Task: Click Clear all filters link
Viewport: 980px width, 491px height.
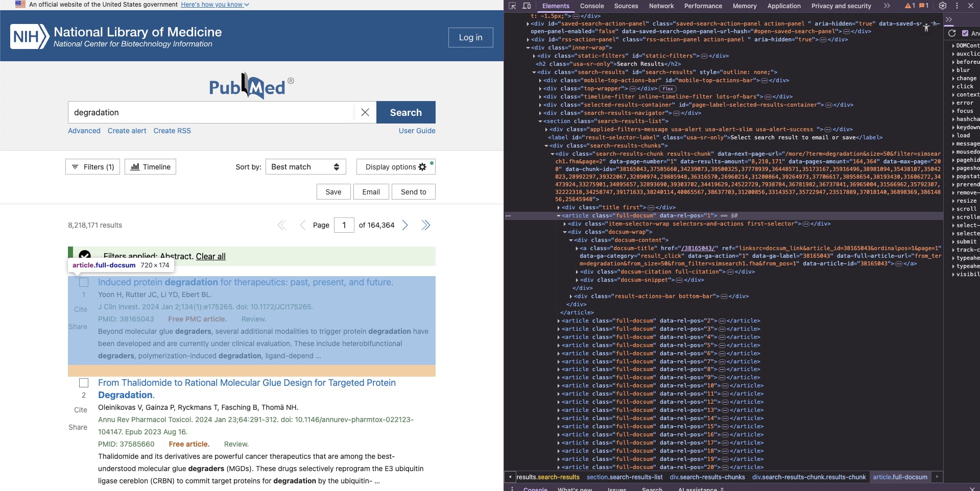Action: point(211,256)
